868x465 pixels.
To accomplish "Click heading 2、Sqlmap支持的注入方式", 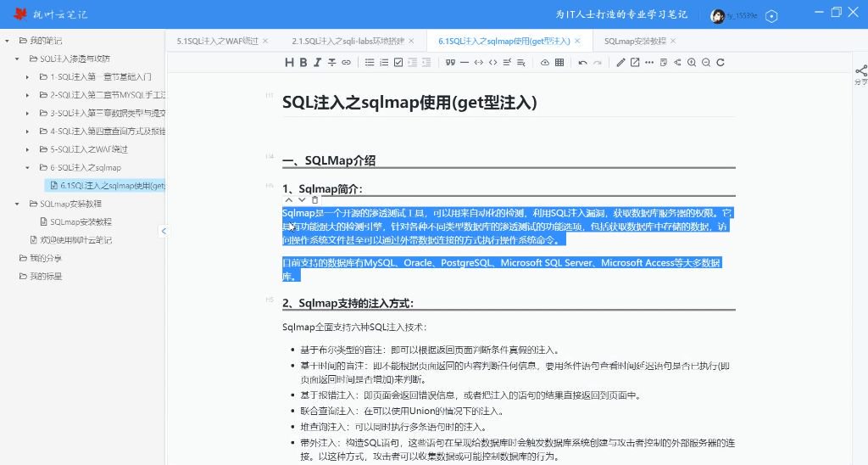I will pyautogui.click(x=348, y=303).
